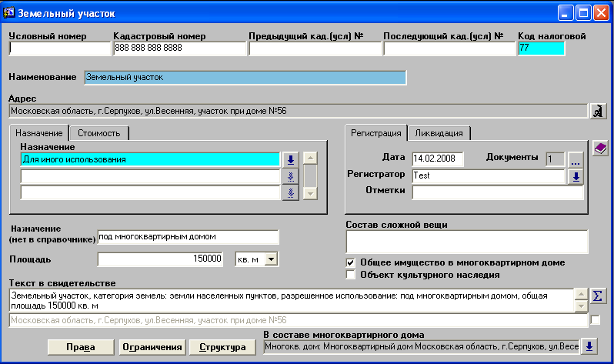Click the Последующий кад.(усл) № field
Screen dimensions: 614x364
(449, 48)
